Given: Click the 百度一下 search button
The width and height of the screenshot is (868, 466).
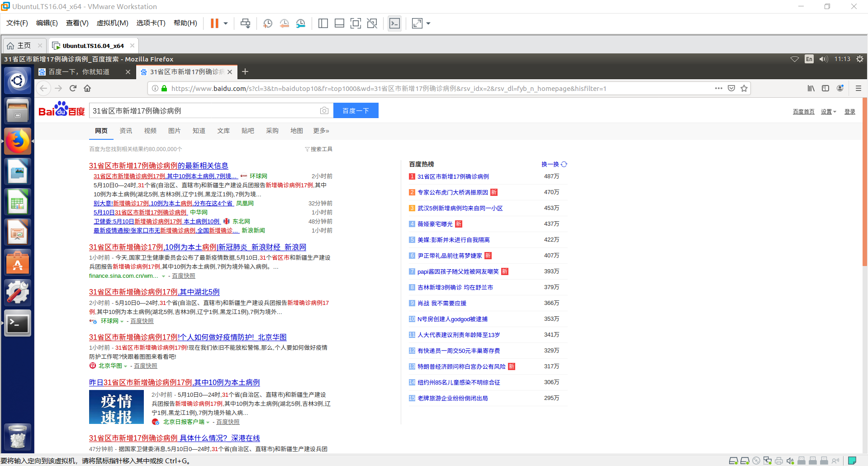Looking at the screenshot, I should (356, 110).
